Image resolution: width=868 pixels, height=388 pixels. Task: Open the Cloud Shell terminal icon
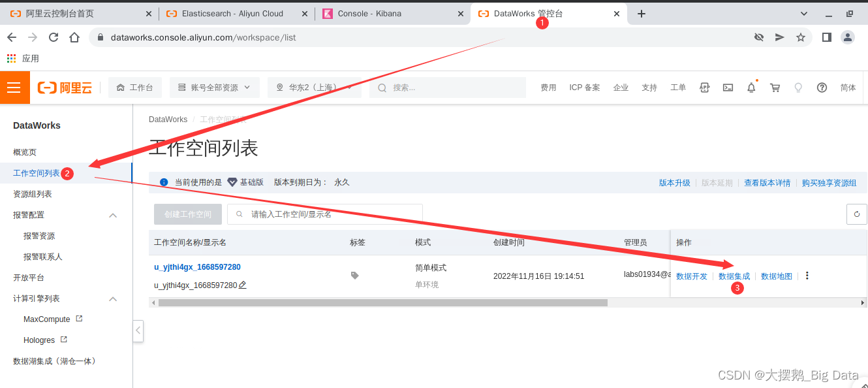click(x=728, y=88)
